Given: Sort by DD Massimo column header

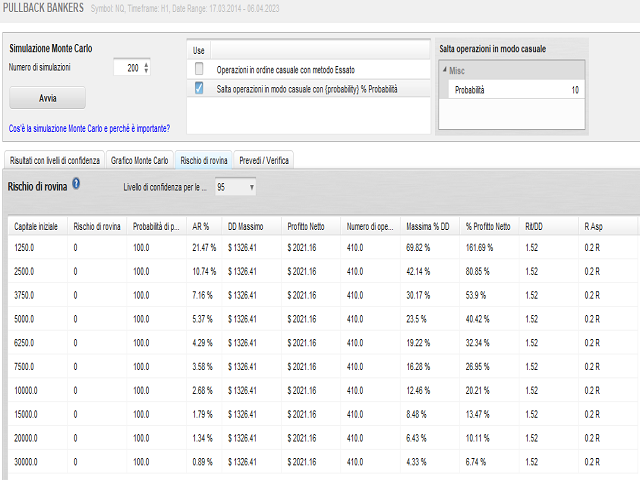Looking at the screenshot, I should (245, 226).
